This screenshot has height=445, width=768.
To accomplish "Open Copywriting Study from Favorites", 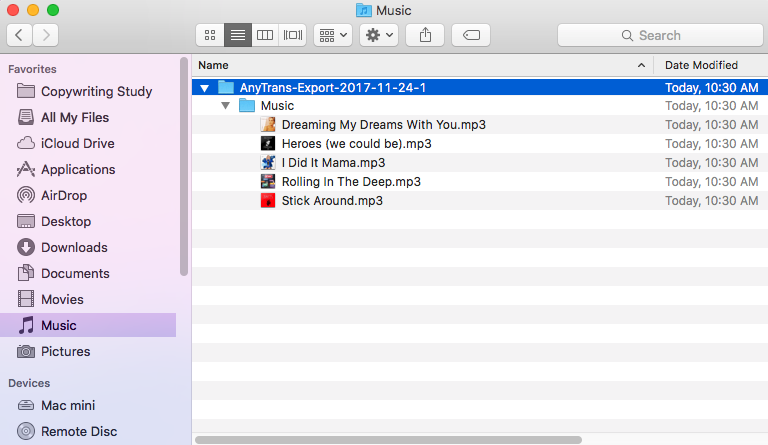I will (96, 92).
